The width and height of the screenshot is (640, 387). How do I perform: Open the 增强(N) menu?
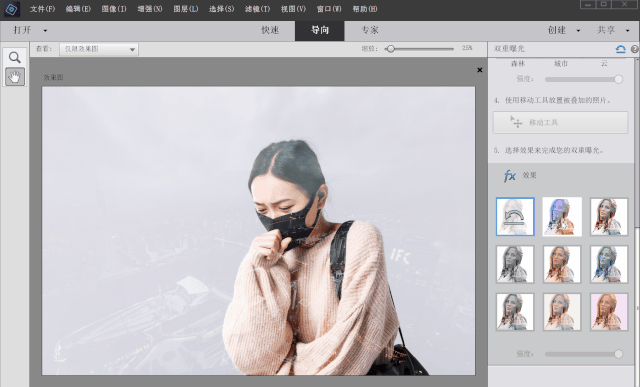tap(150, 9)
